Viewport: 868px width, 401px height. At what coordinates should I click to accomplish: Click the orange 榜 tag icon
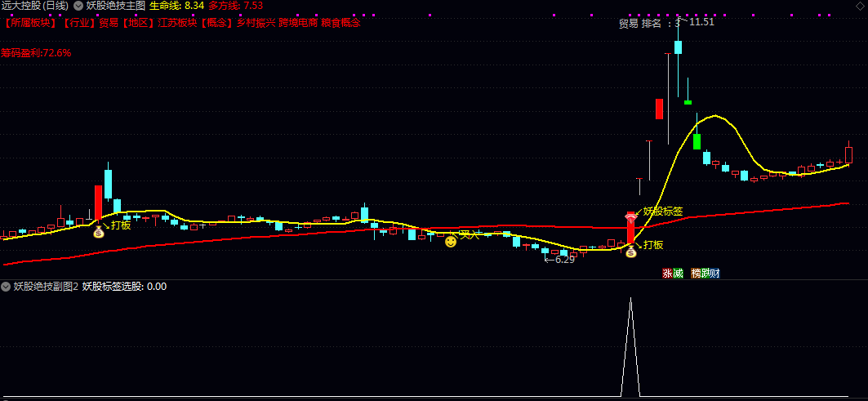(696, 273)
